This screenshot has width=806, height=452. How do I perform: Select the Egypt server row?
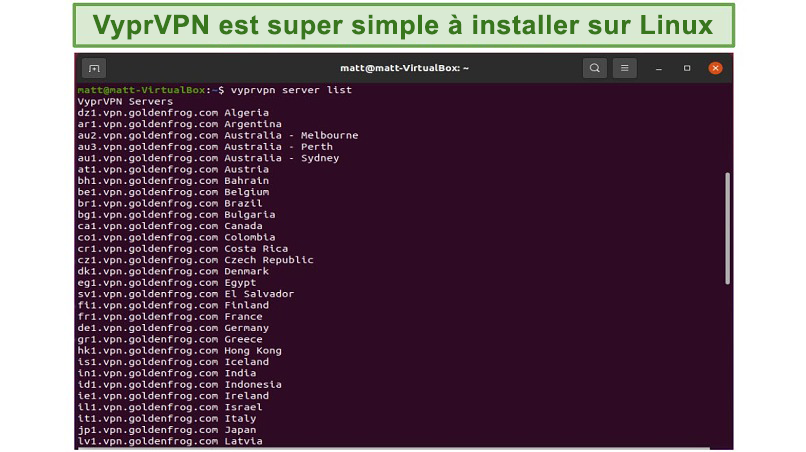pos(167,282)
